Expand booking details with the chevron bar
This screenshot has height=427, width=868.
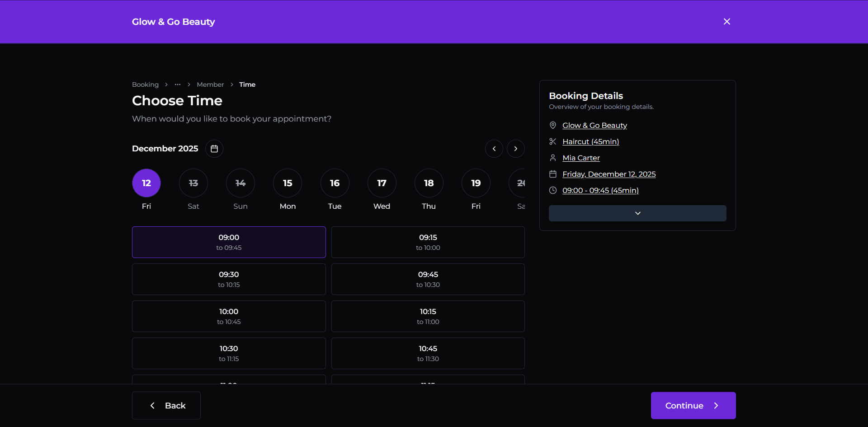(x=637, y=213)
